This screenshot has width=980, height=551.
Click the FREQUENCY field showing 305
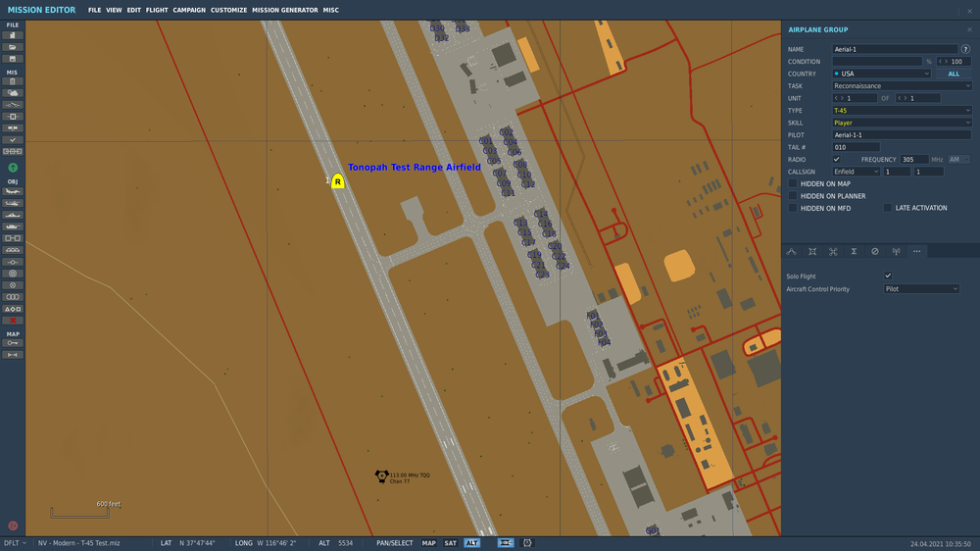(913, 160)
